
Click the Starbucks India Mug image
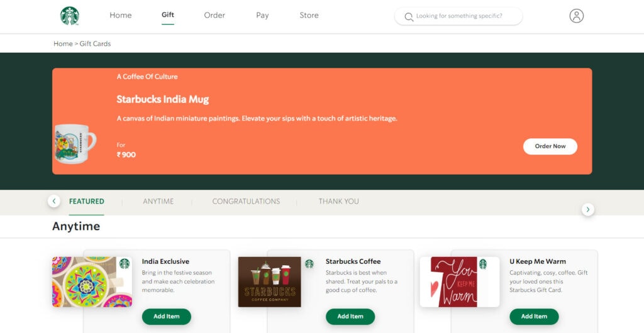point(75,143)
